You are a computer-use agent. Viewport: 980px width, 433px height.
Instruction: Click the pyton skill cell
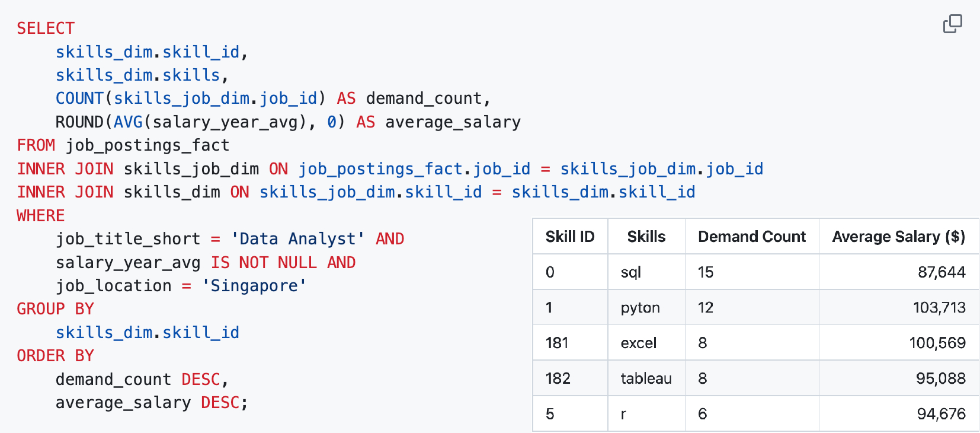coord(646,307)
